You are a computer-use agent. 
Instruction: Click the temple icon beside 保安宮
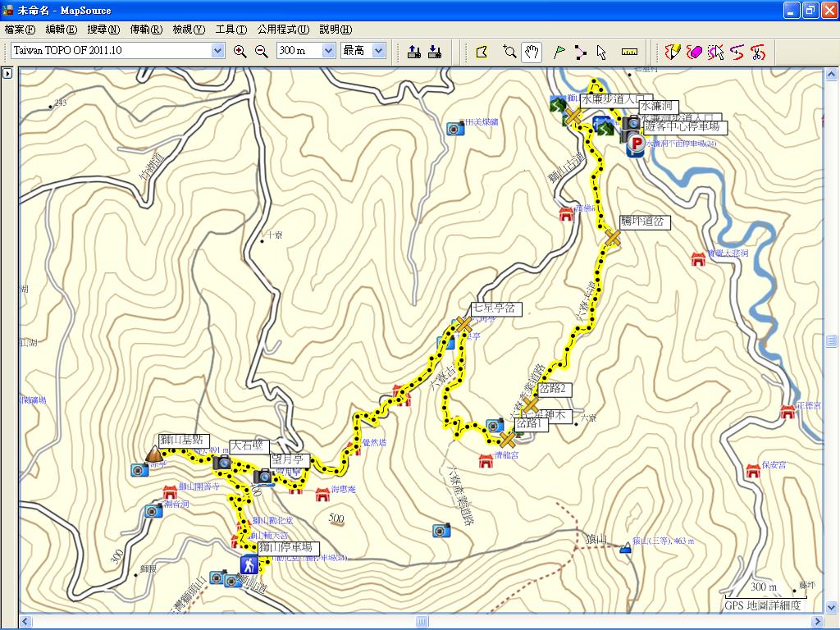[753, 470]
